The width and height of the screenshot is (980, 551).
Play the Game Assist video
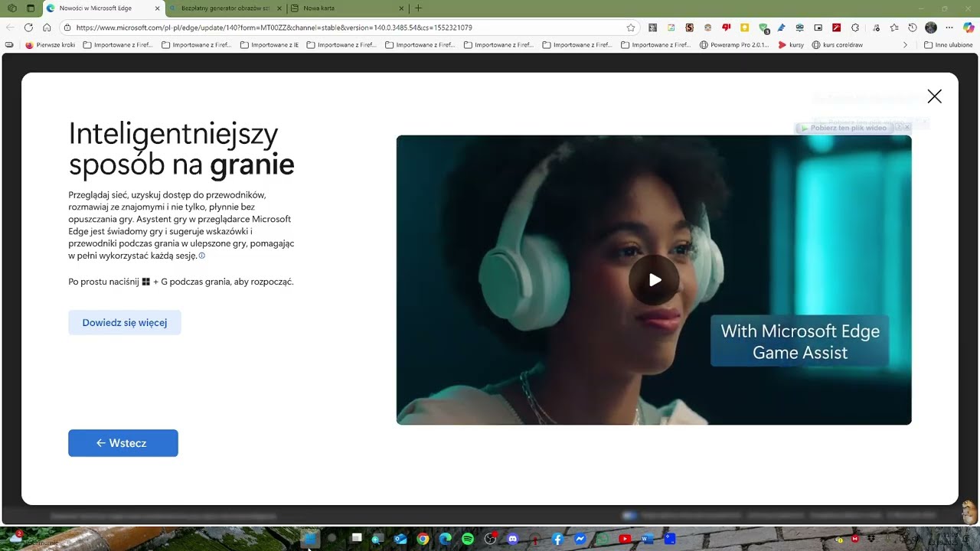654,280
